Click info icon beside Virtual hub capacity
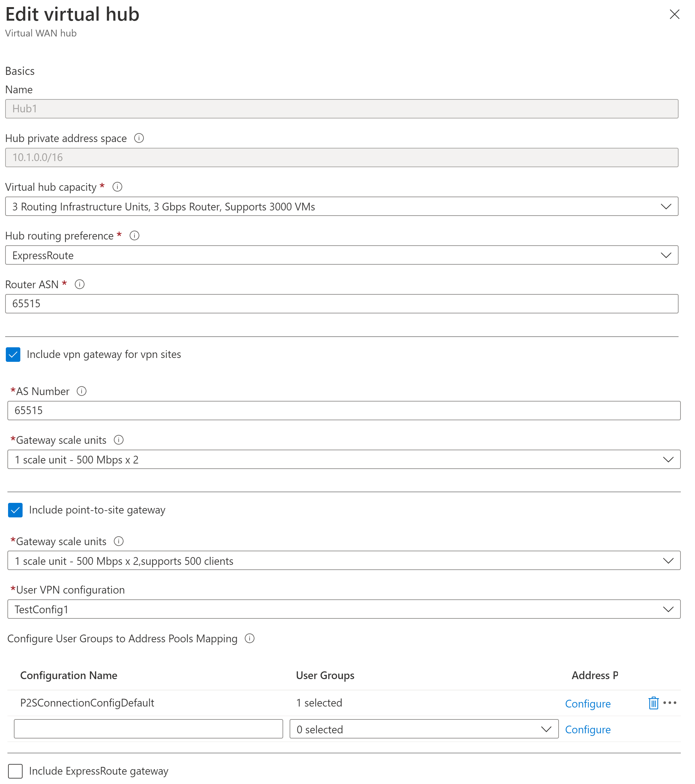695x784 pixels. (x=117, y=187)
